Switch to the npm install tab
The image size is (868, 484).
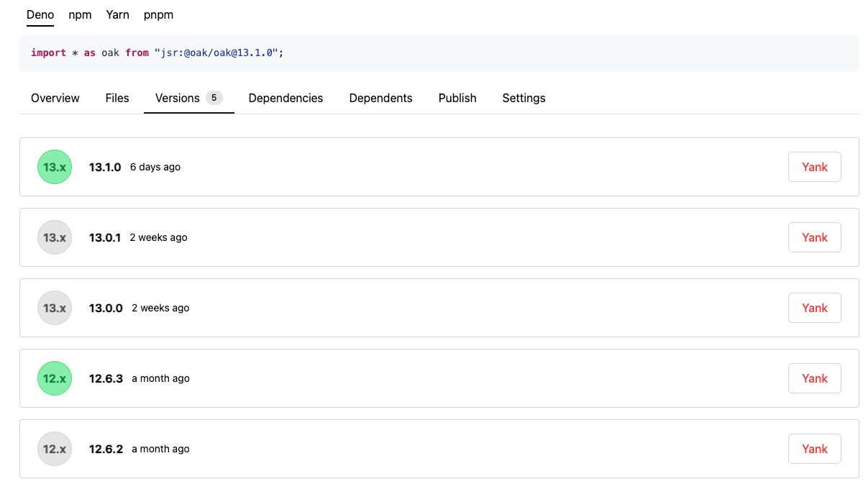[80, 14]
